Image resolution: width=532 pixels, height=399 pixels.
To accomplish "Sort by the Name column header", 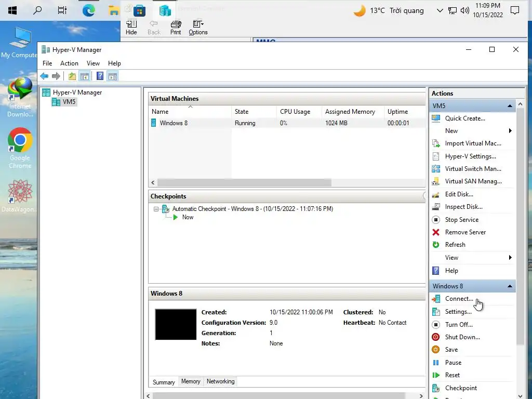I will [190, 112].
